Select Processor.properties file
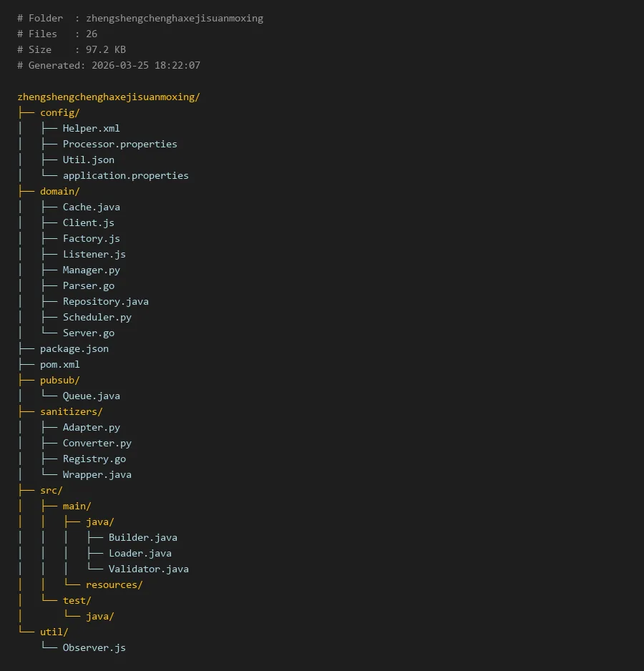The width and height of the screenshot is (644, 671). tap(119, 144)
